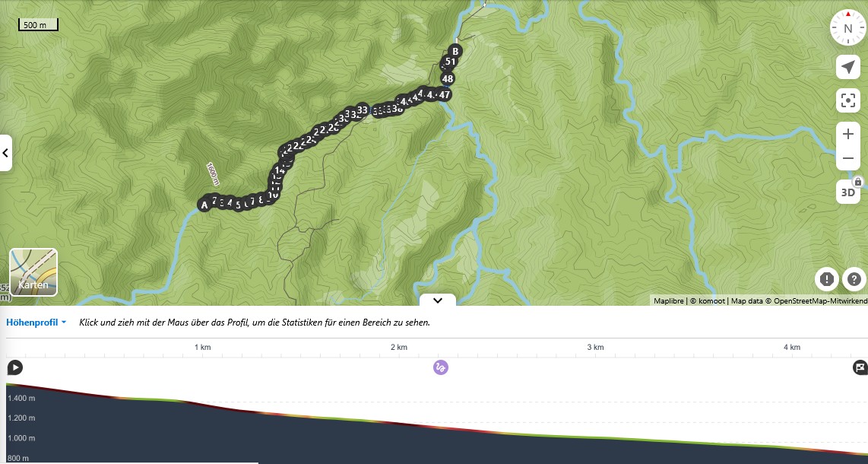Viewport: 868px width, 464px height.
Task: Zoom out with the minus button
Action: (847, 158)
